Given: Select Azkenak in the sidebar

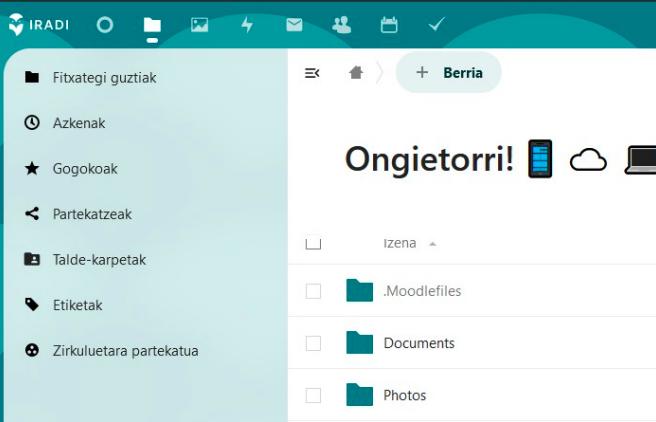Looking at the screenshot, I should pos(79,123).
